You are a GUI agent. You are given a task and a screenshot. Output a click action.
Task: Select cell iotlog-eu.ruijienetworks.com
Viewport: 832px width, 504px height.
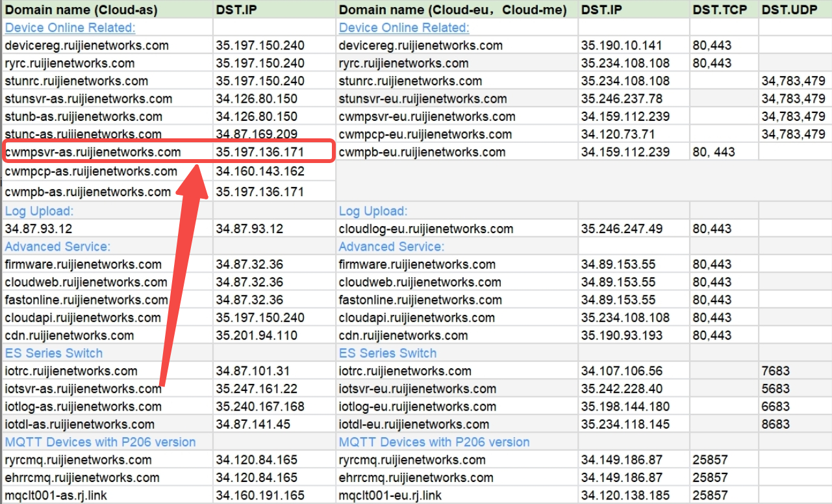(457, 407)
